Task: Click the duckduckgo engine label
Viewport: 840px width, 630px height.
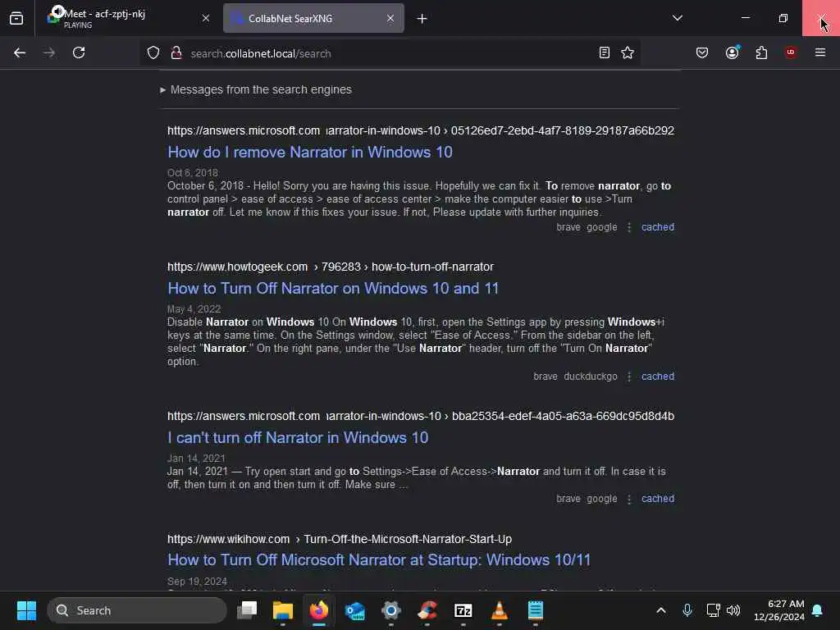Action: (x=591, y=377)
